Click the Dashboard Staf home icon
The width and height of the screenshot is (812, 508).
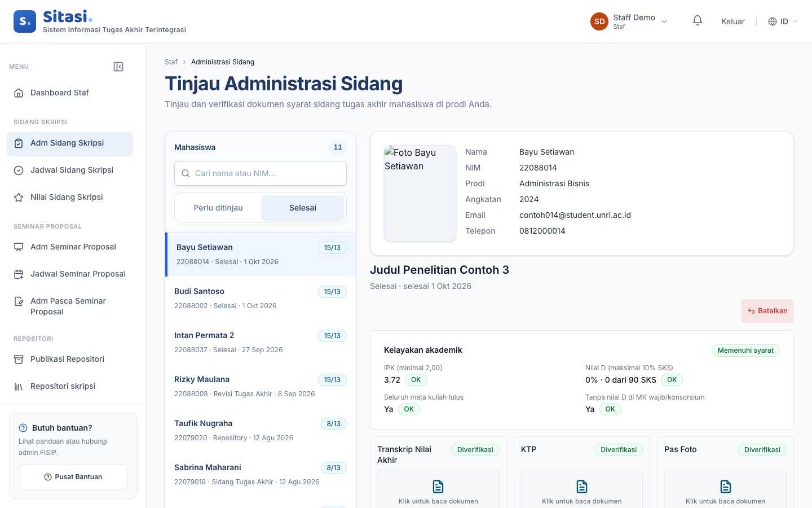point(19,93)
